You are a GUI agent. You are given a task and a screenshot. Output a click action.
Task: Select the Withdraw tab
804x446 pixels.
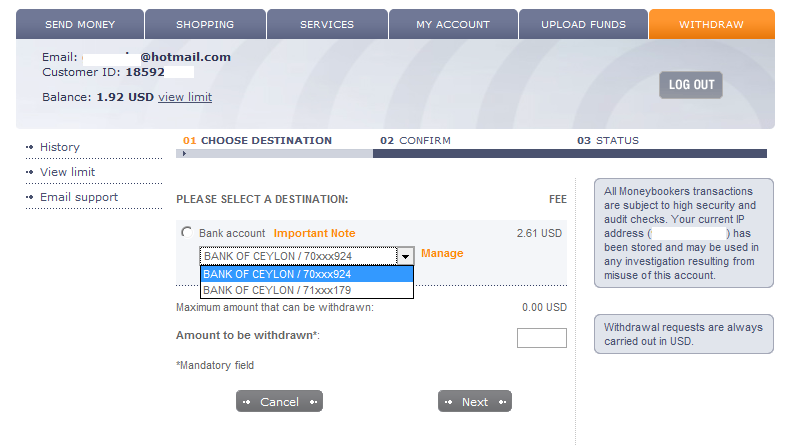(711, 24)
